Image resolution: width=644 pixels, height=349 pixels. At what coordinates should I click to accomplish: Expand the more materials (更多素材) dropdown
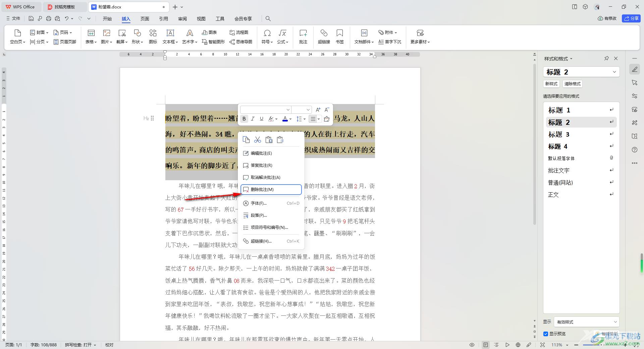click(420, 42)
